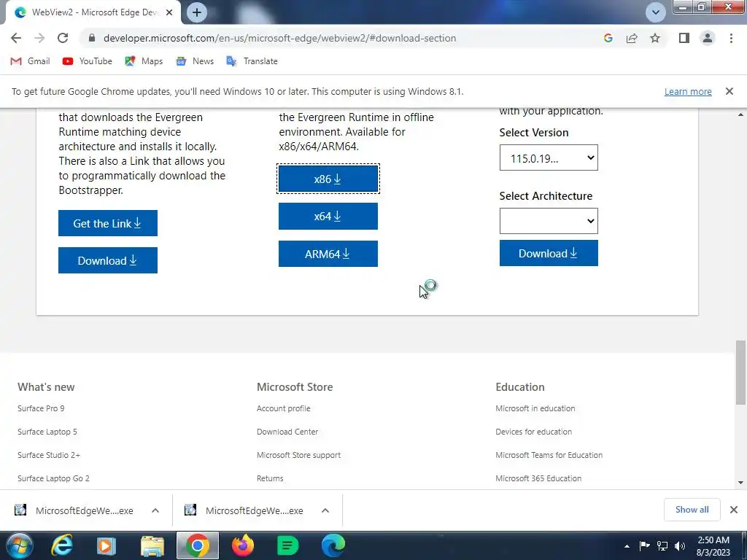Download the Evergreen Bootstrapper
Screen dimensions: 747x560
[x=108, y=260]
